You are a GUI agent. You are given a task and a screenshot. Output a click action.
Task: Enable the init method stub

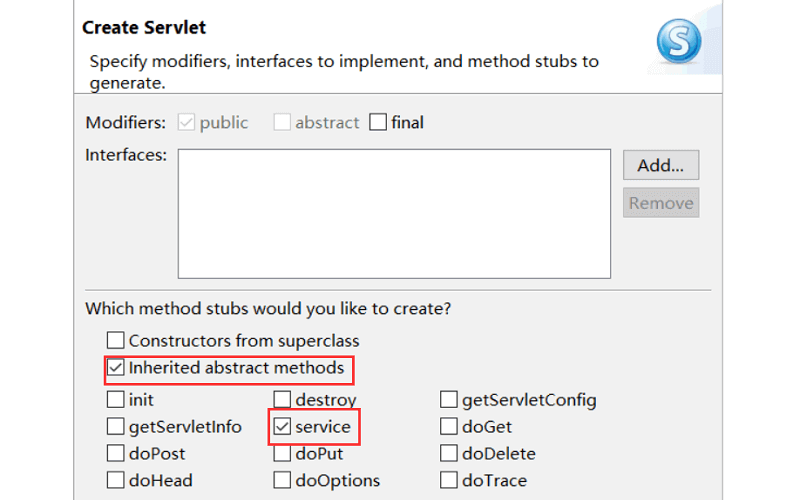click(x=116, y=400)
